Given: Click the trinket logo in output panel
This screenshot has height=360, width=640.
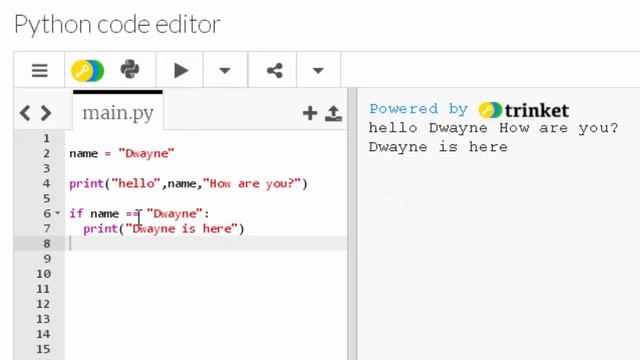Looking at the screenshot, I should coord(524,110).
